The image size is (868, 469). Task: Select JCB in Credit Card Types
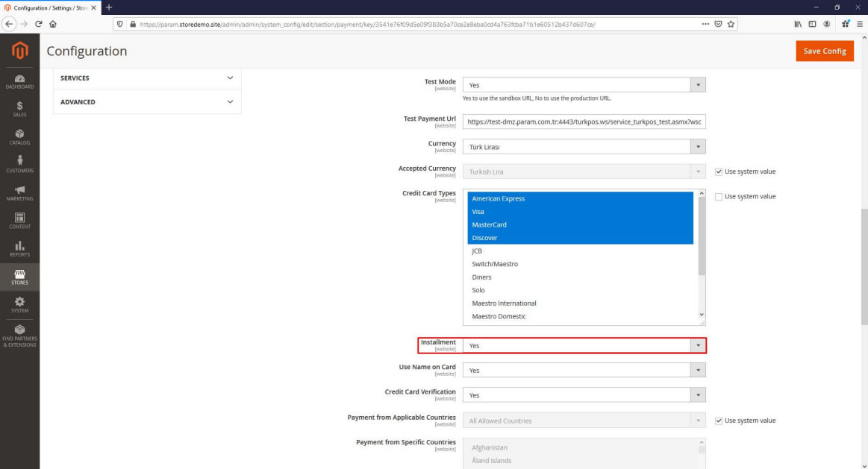[x=580, y=251]
